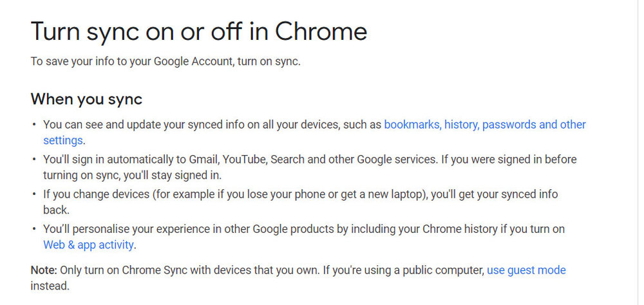This screenshot has height=305, width=644.
Task: Click the bullet dot before "If you change devices"
Action: (x=34, y=194)
